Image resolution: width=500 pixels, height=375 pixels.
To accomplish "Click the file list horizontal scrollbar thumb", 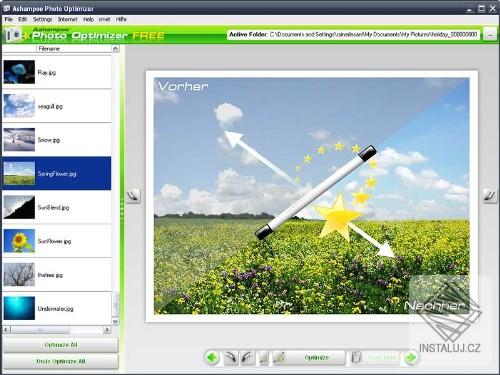I will point(40,330).
